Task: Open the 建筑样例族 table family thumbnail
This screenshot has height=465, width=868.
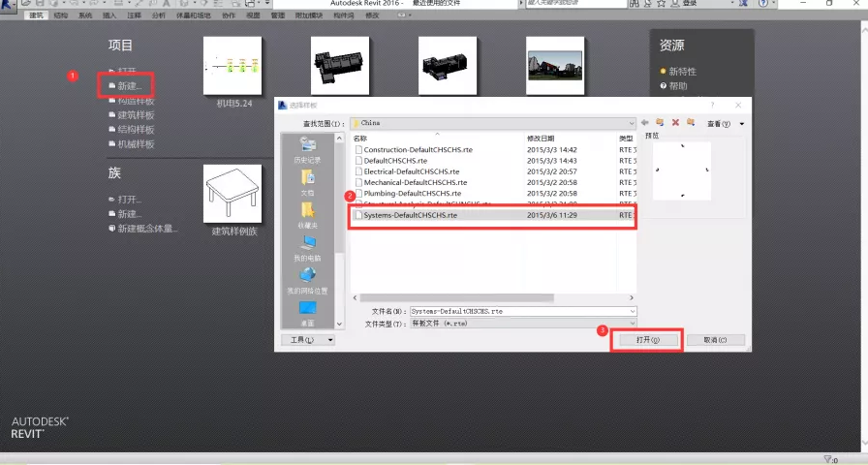Action: (x=232, y=194)
